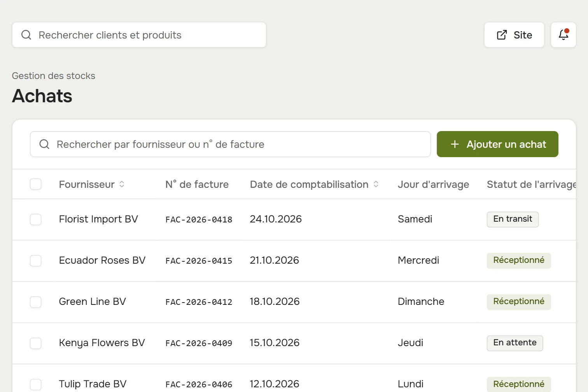Image resolution: width=588 pixels, height=392 pixels.
Task: Focus the Rechercher clients et produits field
Action: [x=139, y=35]
